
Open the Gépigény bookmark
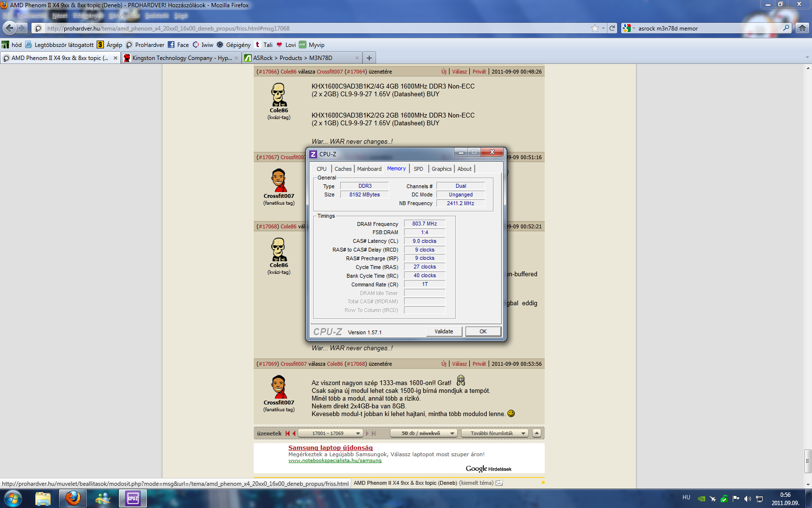click(x=233, y=45)
